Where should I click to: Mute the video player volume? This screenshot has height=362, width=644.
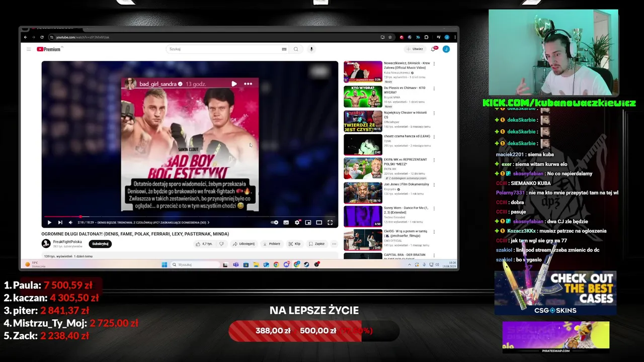coord(70,222)
